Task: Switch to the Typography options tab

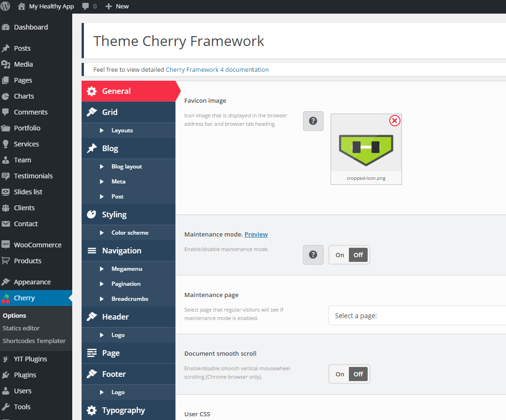Action: (x=123, y=410)
